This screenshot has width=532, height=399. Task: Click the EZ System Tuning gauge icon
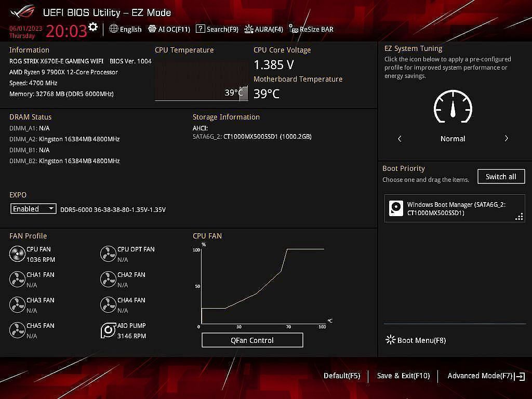pyautogui.click(x=453, y=106)
